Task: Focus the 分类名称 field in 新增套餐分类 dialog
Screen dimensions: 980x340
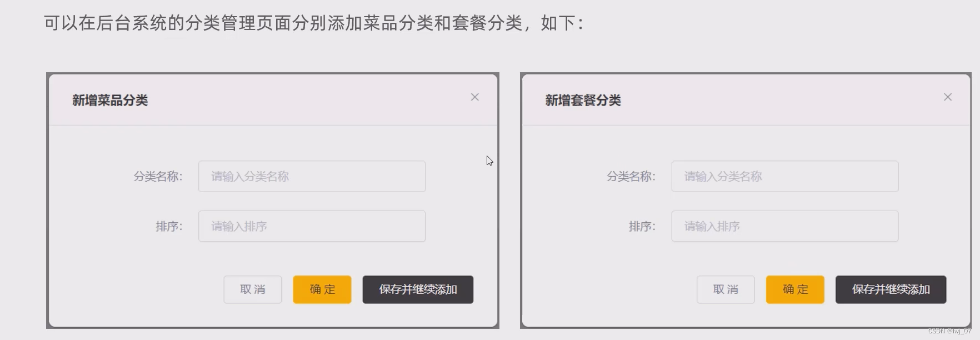Action: pos(784,177)
